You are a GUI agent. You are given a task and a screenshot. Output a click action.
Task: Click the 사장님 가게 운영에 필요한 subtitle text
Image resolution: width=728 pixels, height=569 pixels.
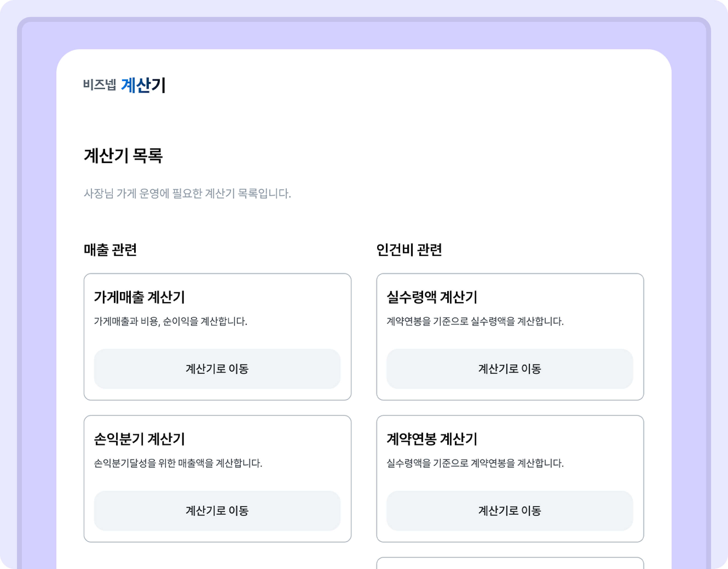tap(187, 194)
